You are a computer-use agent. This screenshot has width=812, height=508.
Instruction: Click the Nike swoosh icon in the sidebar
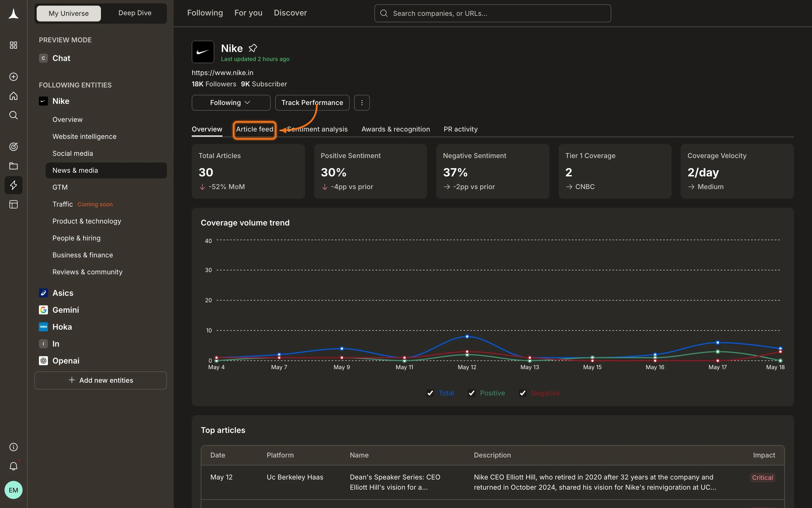coord(43,101)
